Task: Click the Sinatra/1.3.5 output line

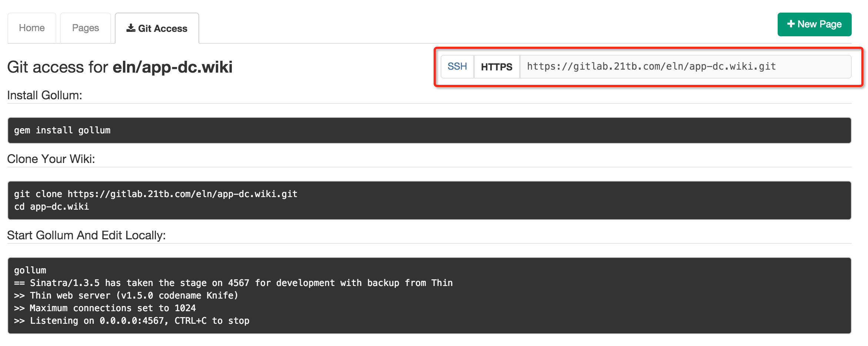Action: (x=233, y=283)
